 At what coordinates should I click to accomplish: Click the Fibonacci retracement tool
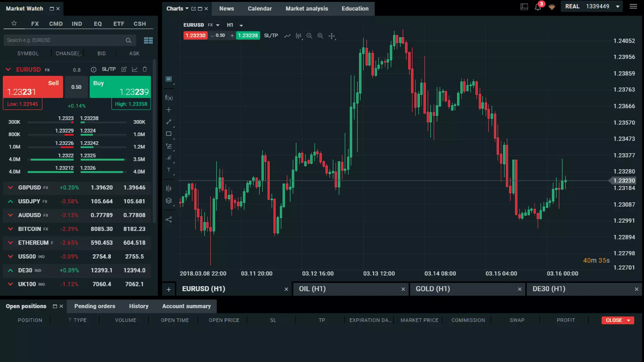pyautogui.click(x=169, y=146)
